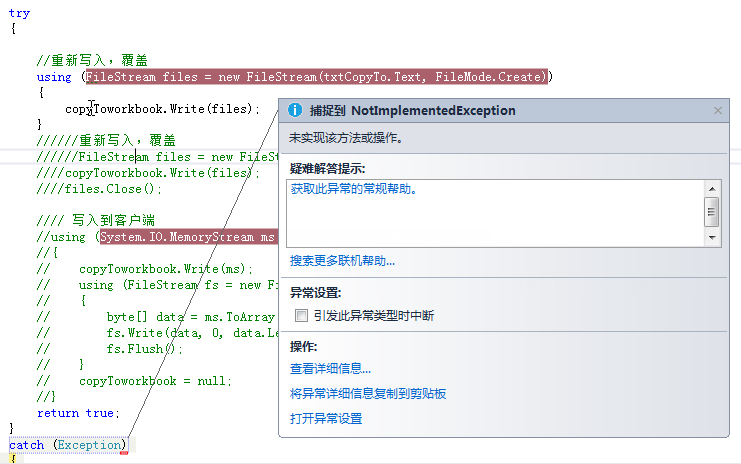Image resolution: width=741 pixels, height=464 pixels.
Task: Click the return true statement
Action: [78, 413]
